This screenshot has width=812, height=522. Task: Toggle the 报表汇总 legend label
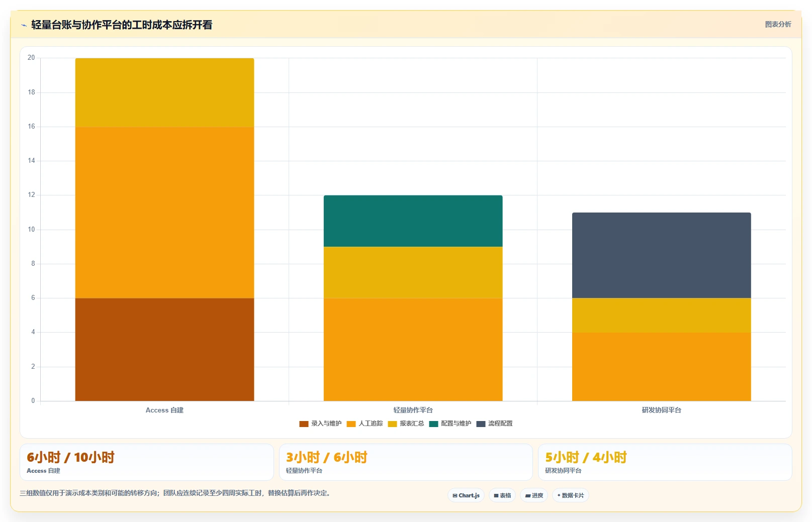pos(412,424)
